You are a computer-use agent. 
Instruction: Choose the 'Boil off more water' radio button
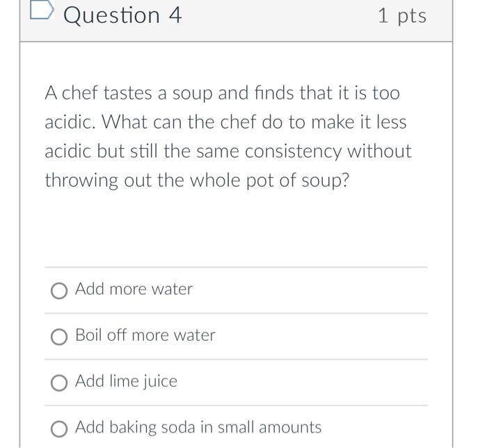click(x=59, y=337)
